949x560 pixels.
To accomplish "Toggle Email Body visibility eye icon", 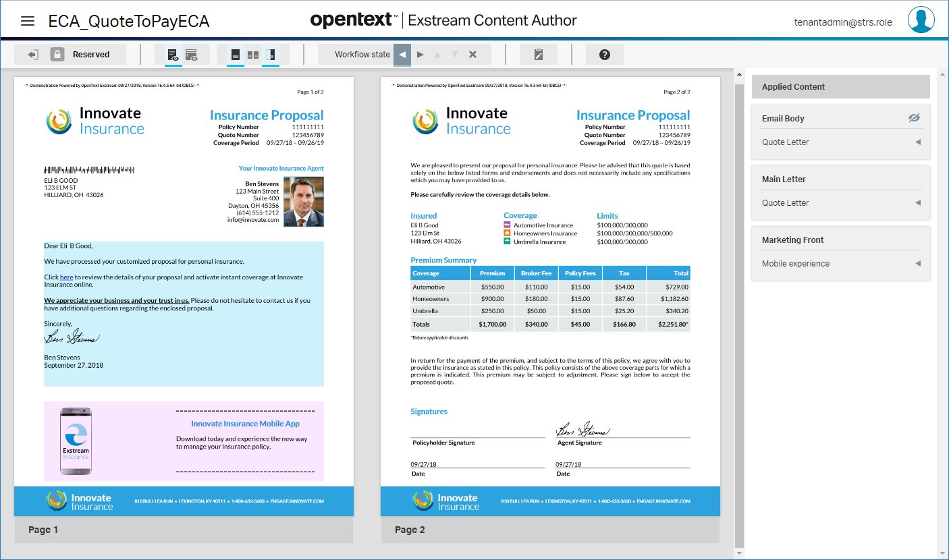I will pos(914,118).
